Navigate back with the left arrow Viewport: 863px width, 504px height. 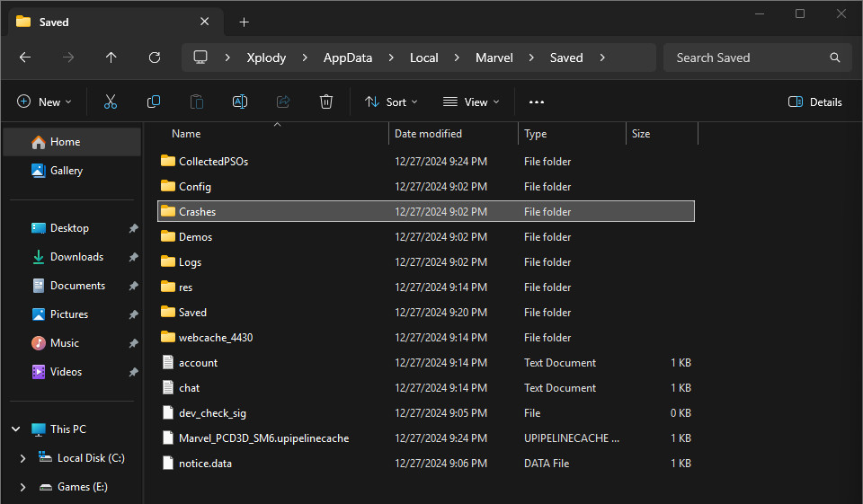25,57
